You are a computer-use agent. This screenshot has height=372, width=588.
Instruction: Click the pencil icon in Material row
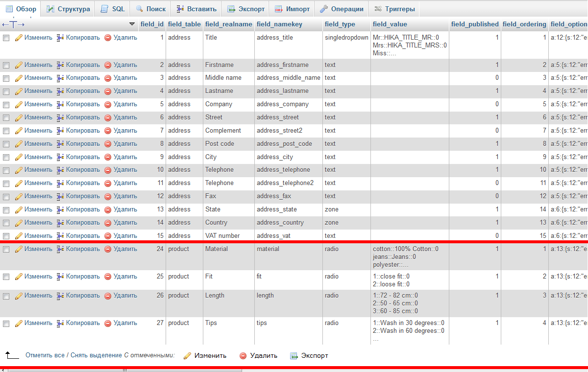[19, 249]
